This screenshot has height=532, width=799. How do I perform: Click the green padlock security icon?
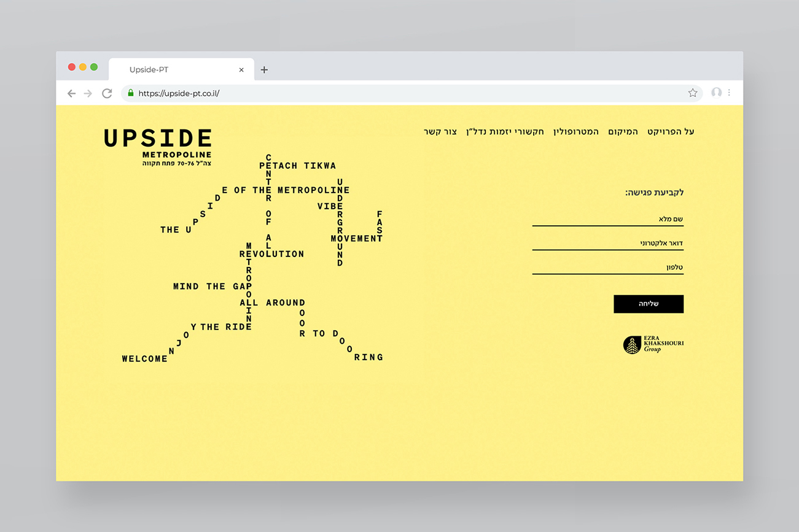(130, 93)
